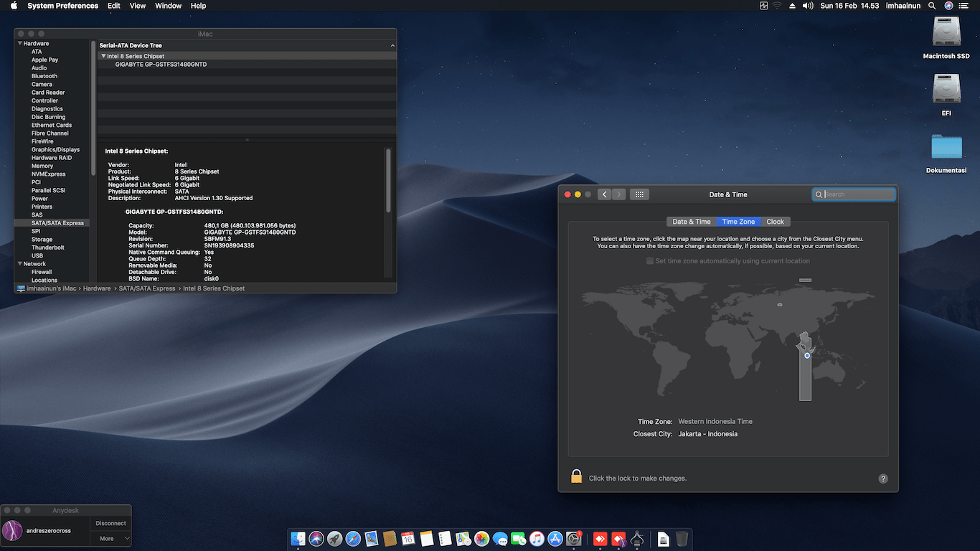This screenshot has width=980, height=551.
Task: Switch to the Date & Time tab
Action: point(692,222)
